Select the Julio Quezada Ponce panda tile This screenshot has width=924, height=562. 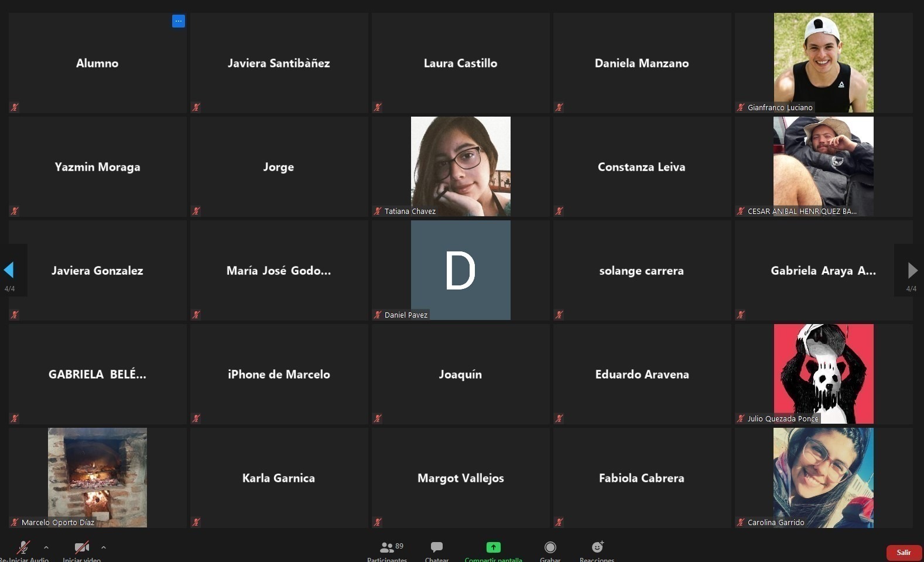click(x=823, y=374)
